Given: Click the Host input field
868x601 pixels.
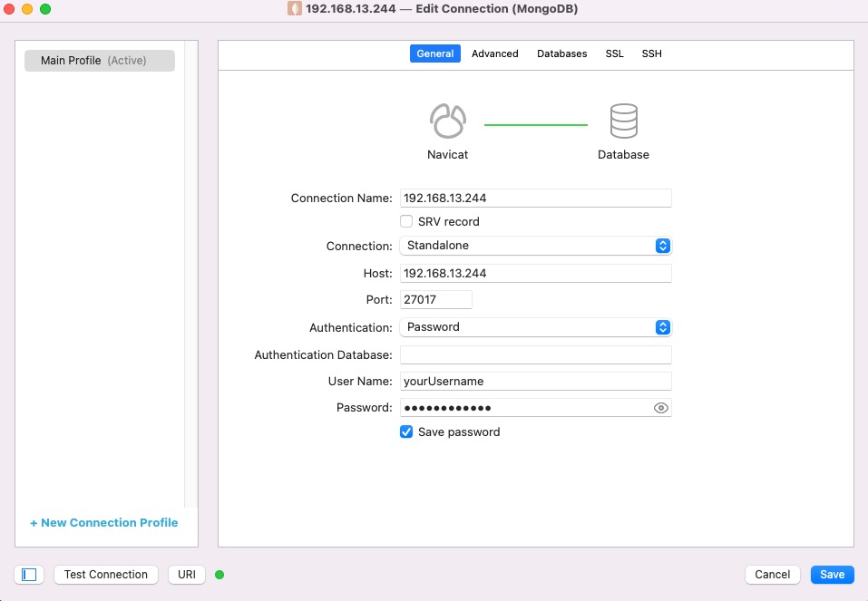Looking at the screenshot, I should [x=535, y=274].
